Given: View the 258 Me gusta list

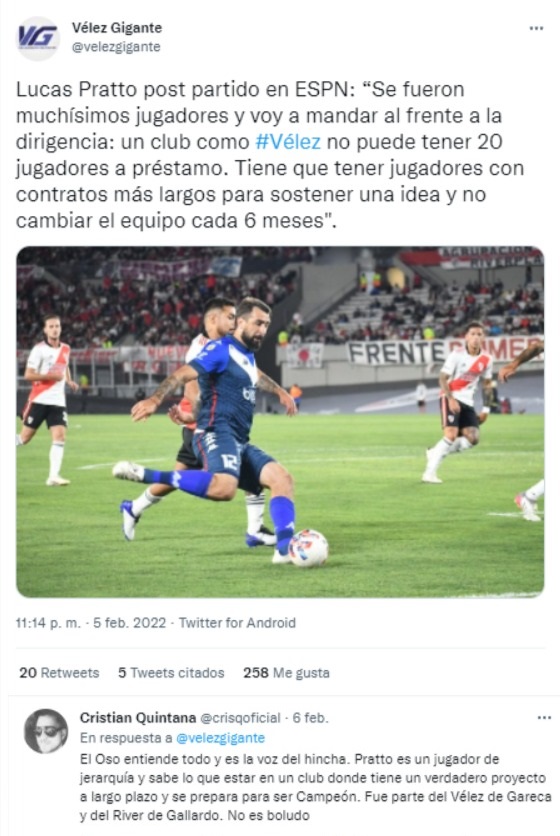Looking at the screenshot, I should [286, 673].
